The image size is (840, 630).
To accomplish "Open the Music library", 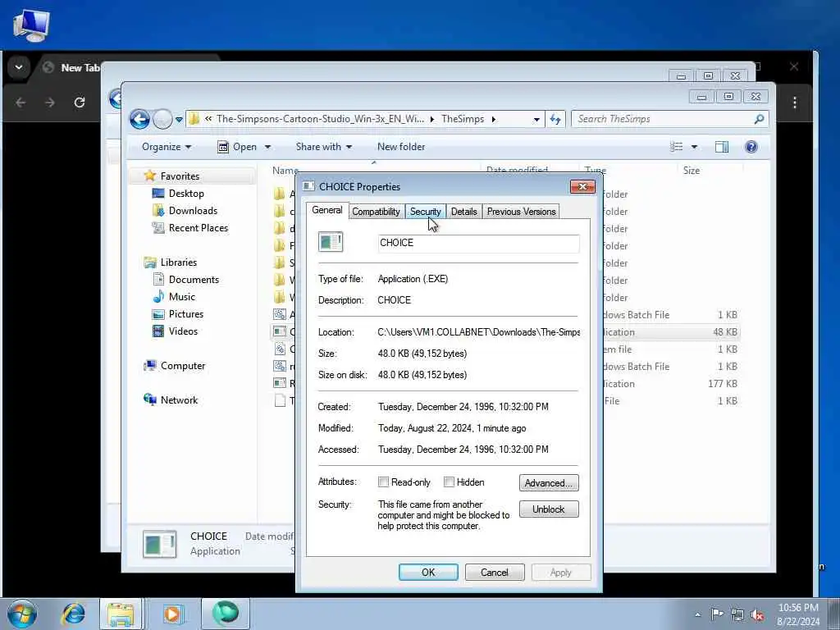I will (182, 296).
